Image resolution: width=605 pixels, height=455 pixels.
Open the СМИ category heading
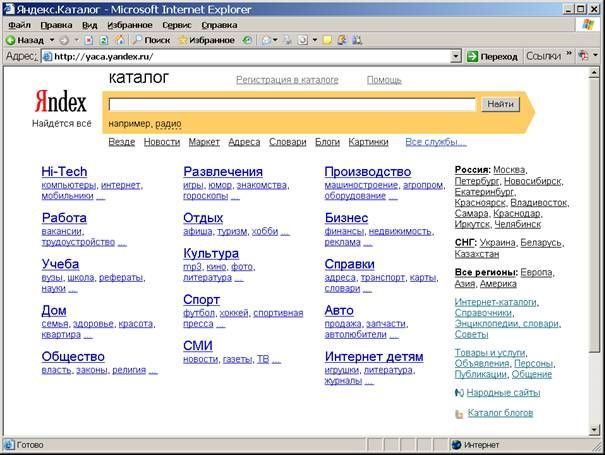pos(198,346)
